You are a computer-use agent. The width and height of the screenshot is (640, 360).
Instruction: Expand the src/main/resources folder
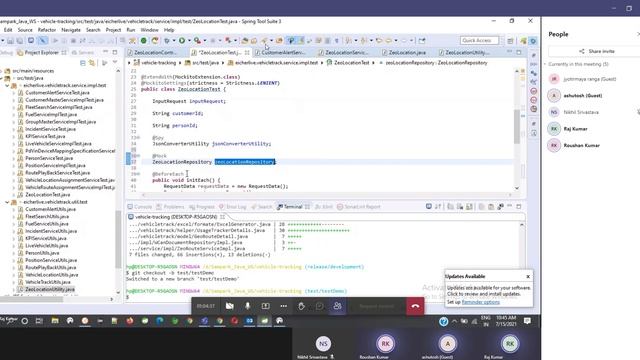(x=1, y=71)
